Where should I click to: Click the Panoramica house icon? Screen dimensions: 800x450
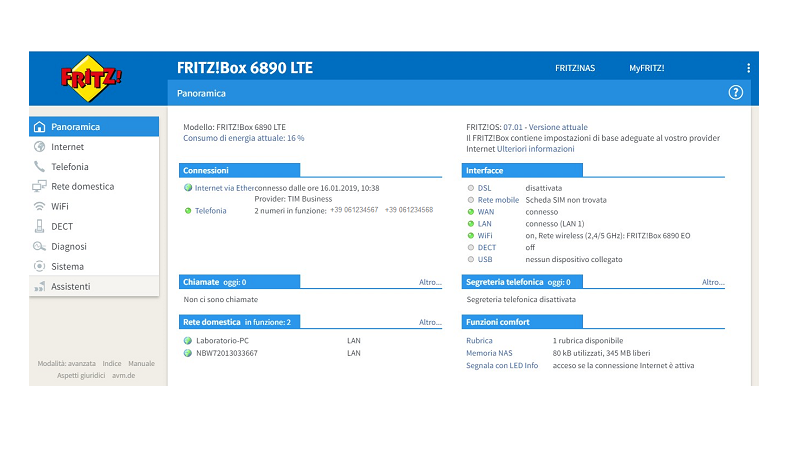39,127
